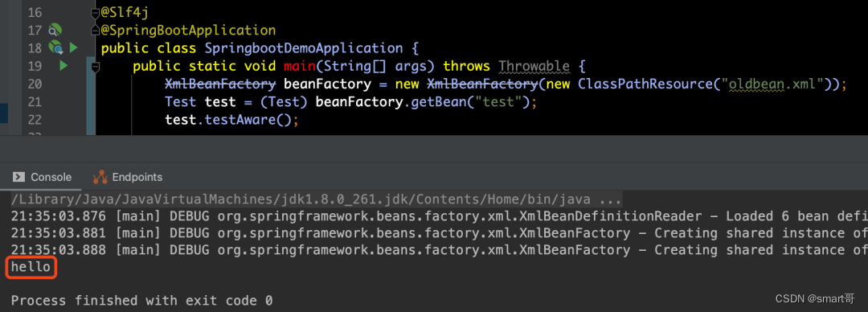
Task: Click the red main method name
Action: [300, 67]
